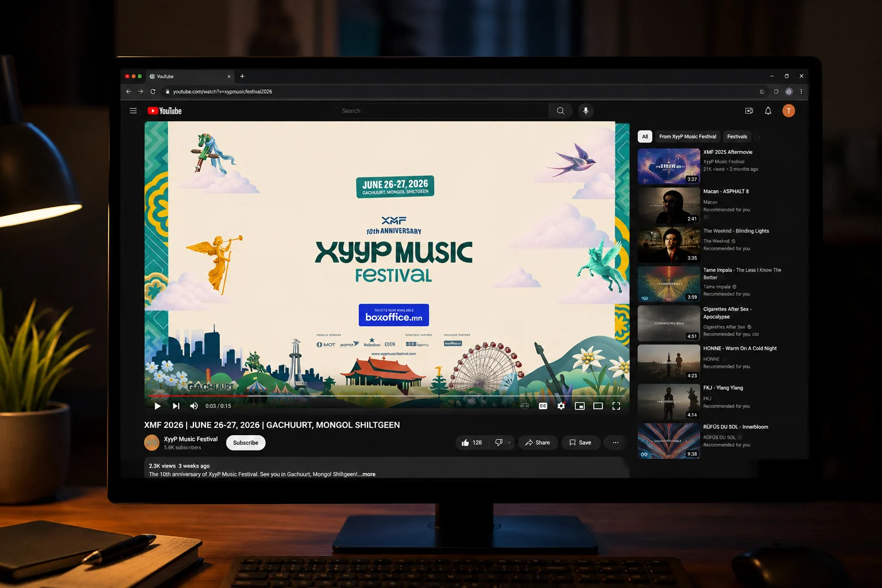Image resolution: width=882 pixels, height=588 pixels.
Task: Open more actions ellipsis below the video
Action: (616, 443)
